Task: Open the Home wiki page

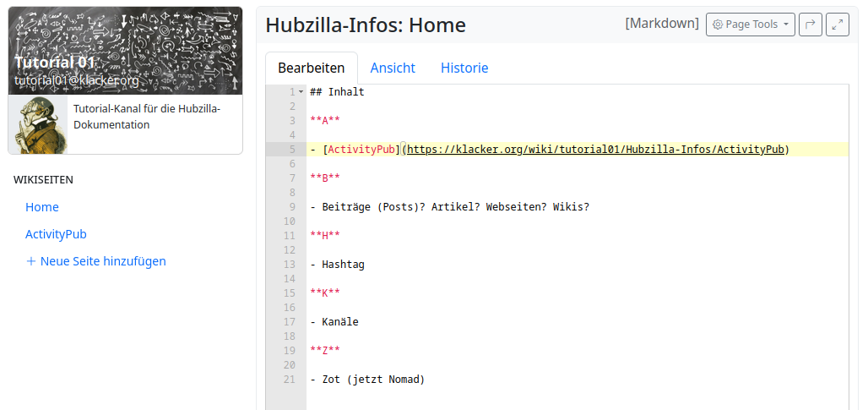Action: click(x=42, y=207)
